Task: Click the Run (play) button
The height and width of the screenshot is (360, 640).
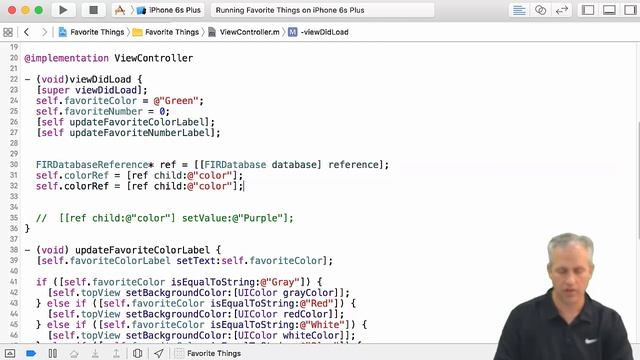Action: (63, 10)
